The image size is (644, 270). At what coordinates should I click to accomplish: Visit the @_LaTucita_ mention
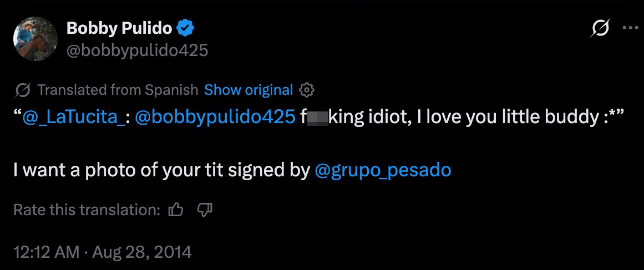74,118
